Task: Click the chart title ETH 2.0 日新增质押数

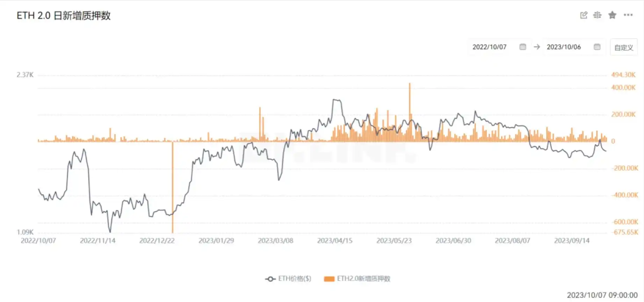Action: click(64, 16)
